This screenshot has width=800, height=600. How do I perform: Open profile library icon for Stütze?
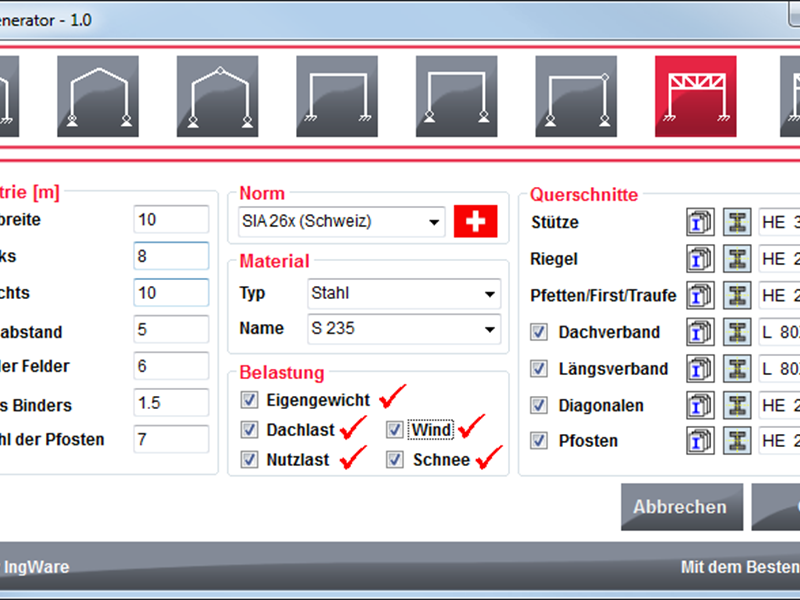(700, 222)
